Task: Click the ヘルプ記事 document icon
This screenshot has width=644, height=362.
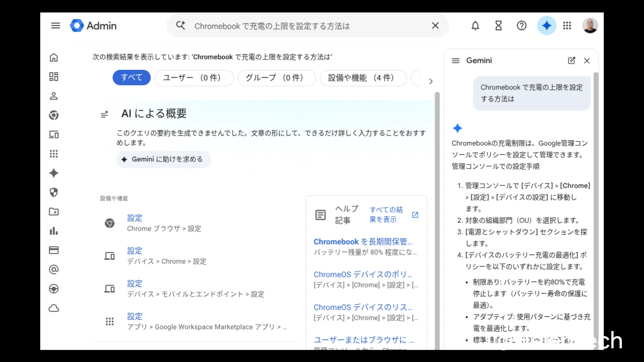Action: tap(320, 215)
